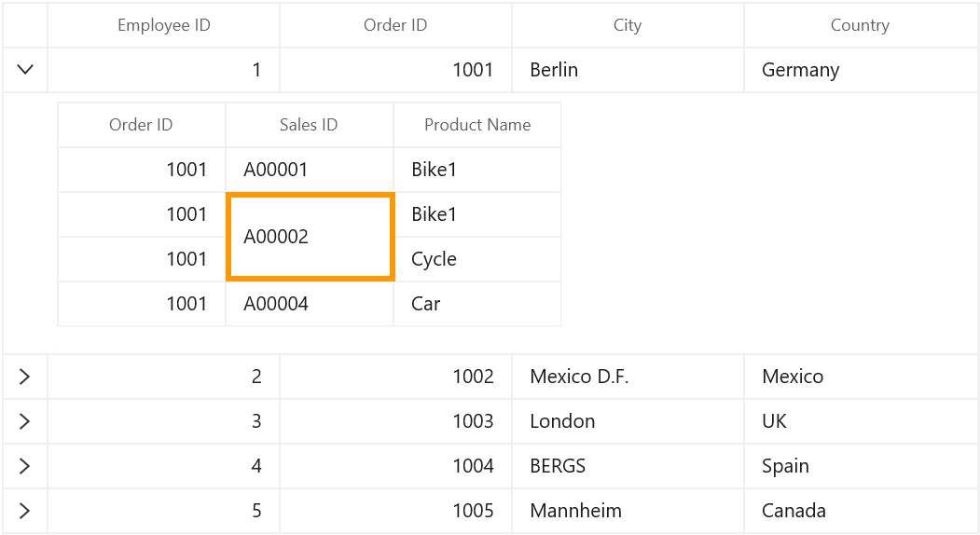Select the Order ID 1001 cell in the Berlin row
This screenshot has height=535, width=980.
coord(395,69)
